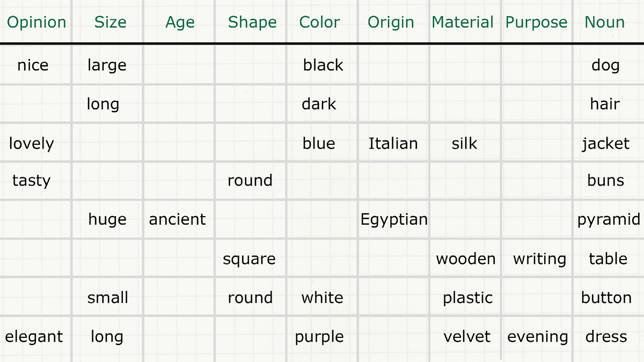
Task: Click the Opinion column header
Action: tap(36, 22)
